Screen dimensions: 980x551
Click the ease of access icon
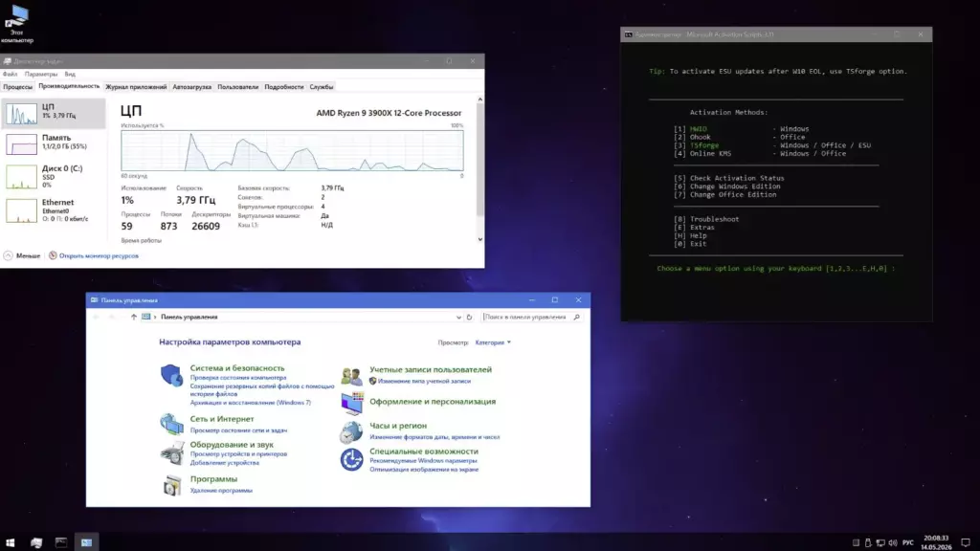click(351, 460)
